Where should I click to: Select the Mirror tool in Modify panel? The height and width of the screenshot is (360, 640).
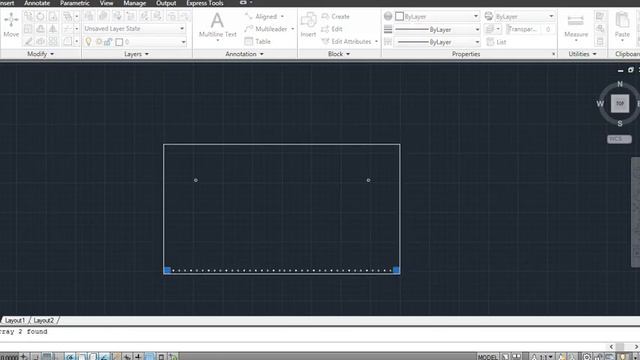pos(53,29)
